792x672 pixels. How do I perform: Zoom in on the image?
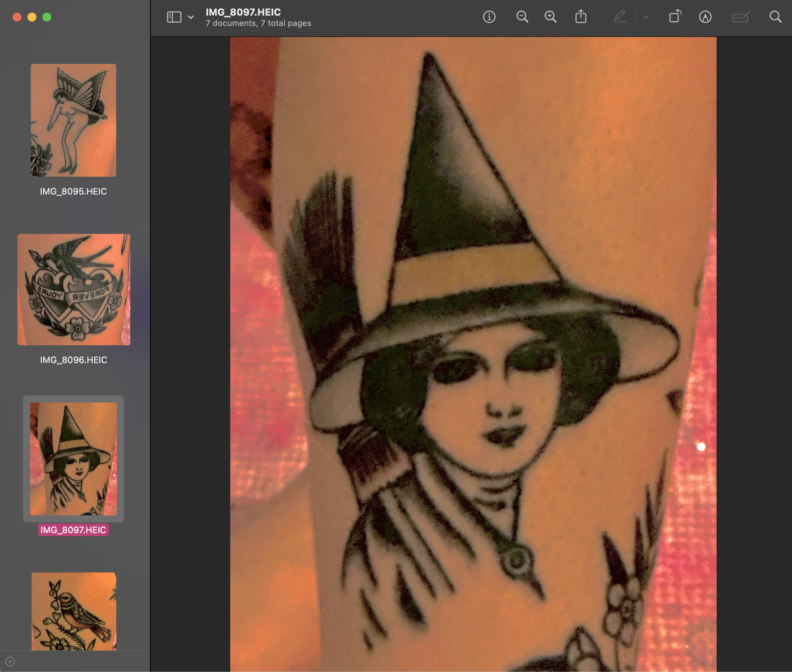pos(551,17)
